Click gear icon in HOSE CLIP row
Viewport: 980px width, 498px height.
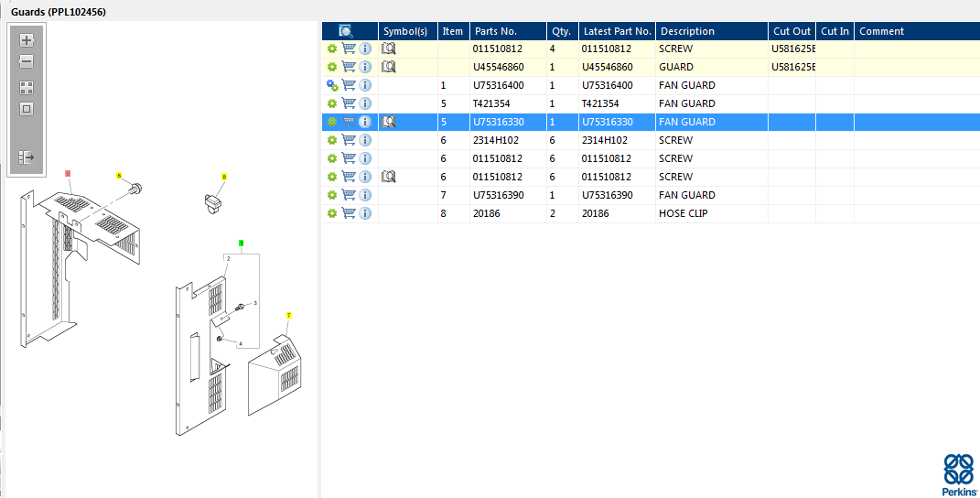pos(332,213)
